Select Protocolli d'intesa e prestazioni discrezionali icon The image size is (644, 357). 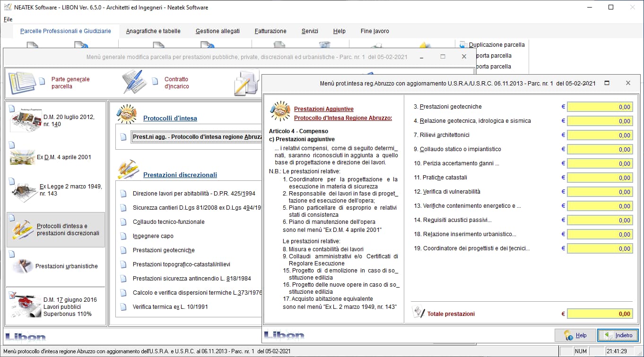pyautogui.click(x=22, y=230)
